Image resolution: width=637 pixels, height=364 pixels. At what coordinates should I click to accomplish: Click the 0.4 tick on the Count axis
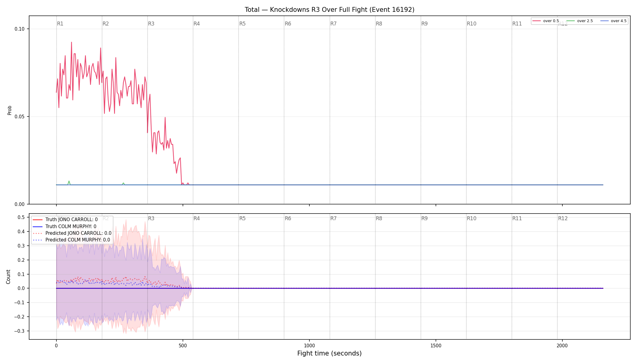coord(21,232)
